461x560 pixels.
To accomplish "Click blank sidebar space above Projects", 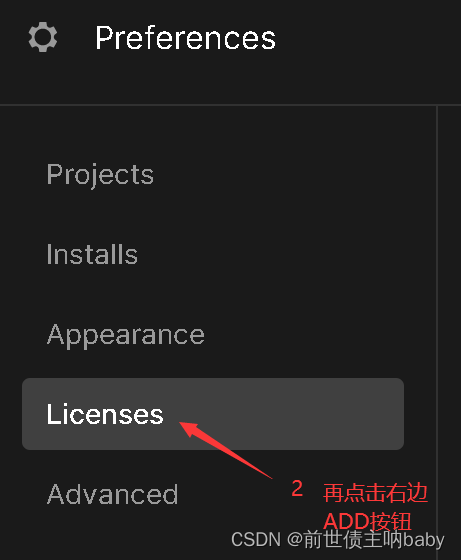I will [214, 134].
